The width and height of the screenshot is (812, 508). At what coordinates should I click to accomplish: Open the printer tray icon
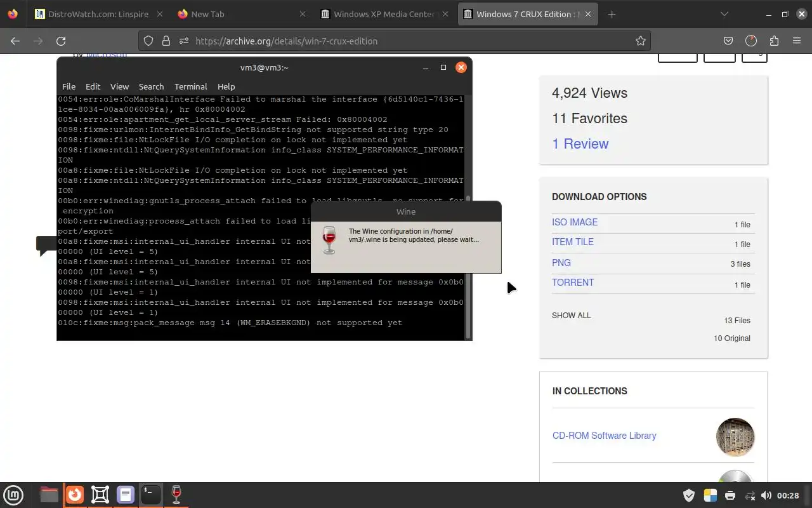tap(730, 495)
